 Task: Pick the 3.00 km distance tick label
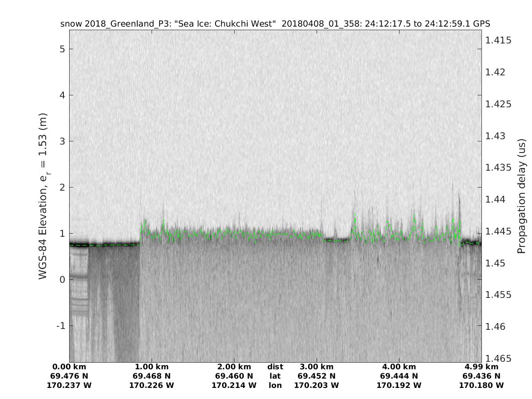[x=317, y=367]
